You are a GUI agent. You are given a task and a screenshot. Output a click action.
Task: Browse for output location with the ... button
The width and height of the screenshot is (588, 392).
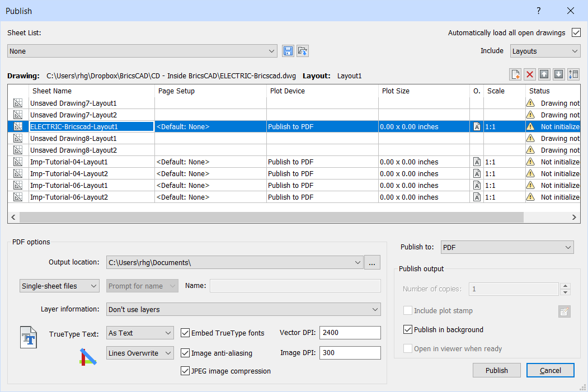tap(372, 262)
